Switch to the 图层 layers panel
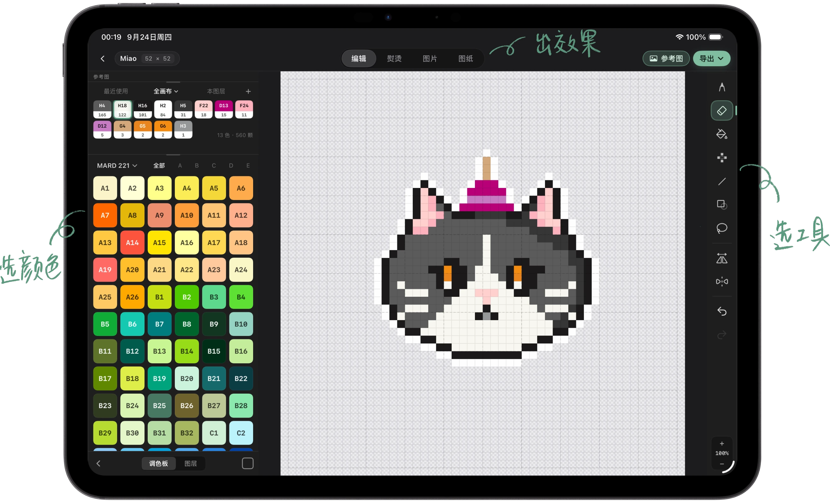Image resolution: width=830 pixels, height=504 pixels. [x=191, y=464]
